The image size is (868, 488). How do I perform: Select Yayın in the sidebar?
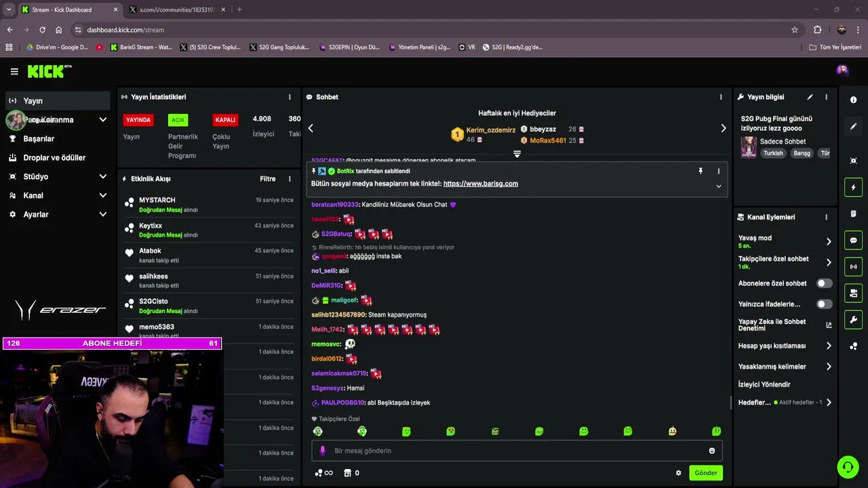click(57, 101)
